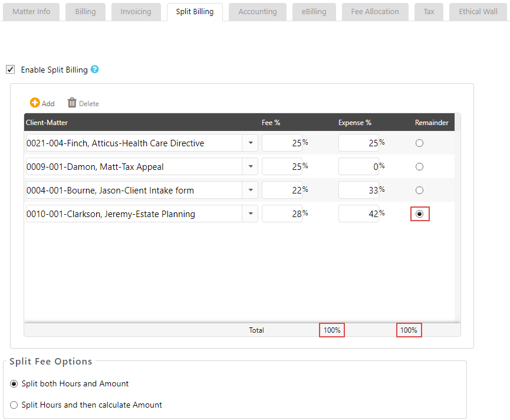Open the eBilling tab
Viewport: 510px width, 420px height.
tap(314, 12)
